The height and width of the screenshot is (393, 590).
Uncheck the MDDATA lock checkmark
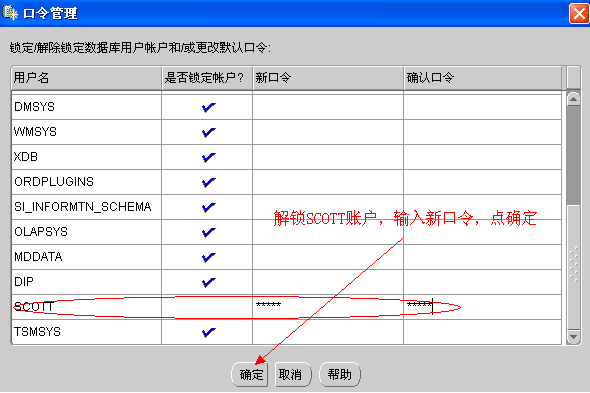[208, 257]
